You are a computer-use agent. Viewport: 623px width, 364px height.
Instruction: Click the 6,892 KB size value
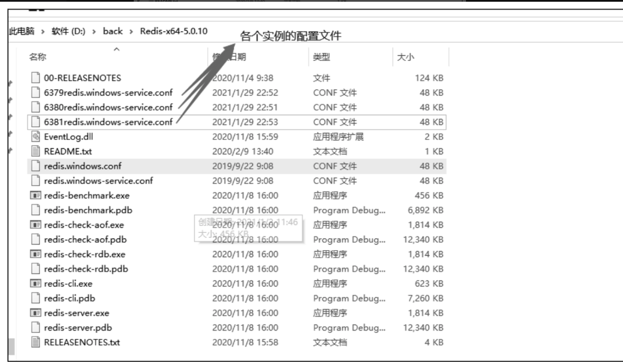(x=425, y=210)
